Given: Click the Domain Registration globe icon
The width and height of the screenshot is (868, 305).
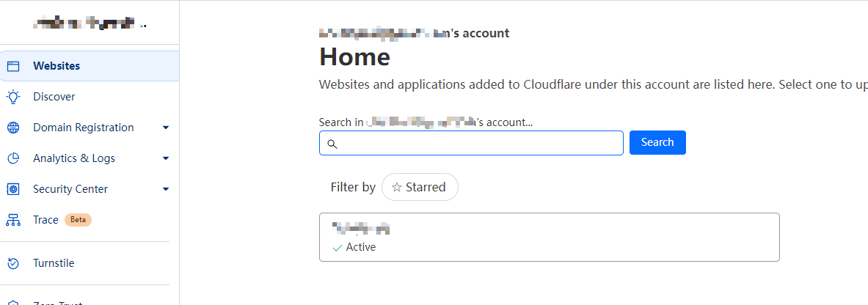Looking at the screenshot, I should [x=12, y=128].
